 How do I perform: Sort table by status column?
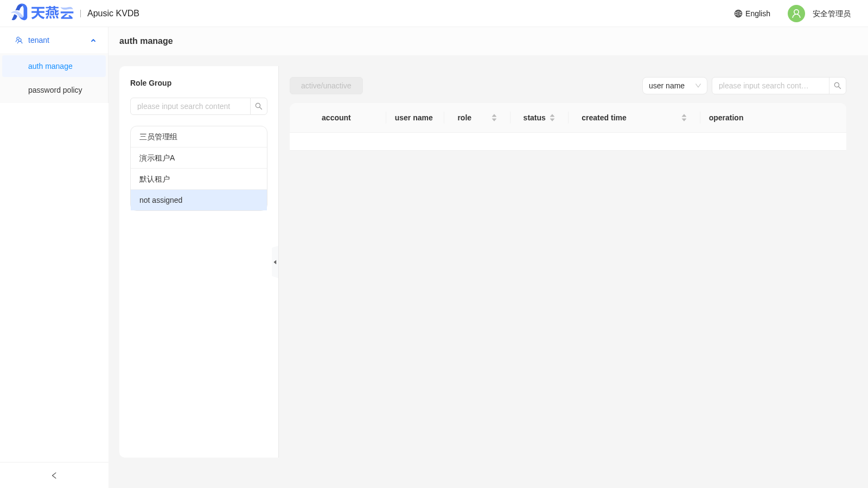[x=552, y=118]
